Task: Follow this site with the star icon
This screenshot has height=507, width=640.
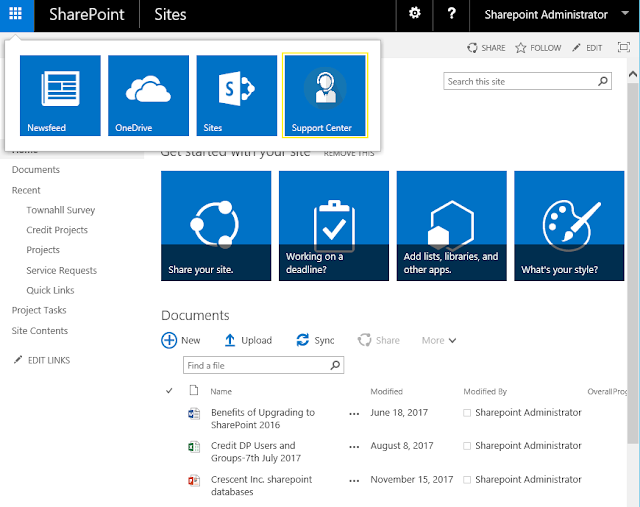Action: pyautogui.click(x=538, y=48)
